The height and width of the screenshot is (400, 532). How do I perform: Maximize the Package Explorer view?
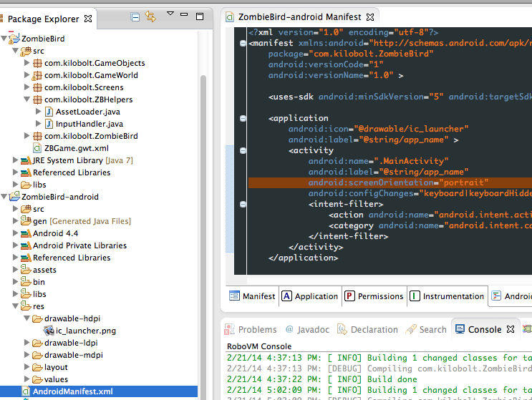tap(200, 16)
